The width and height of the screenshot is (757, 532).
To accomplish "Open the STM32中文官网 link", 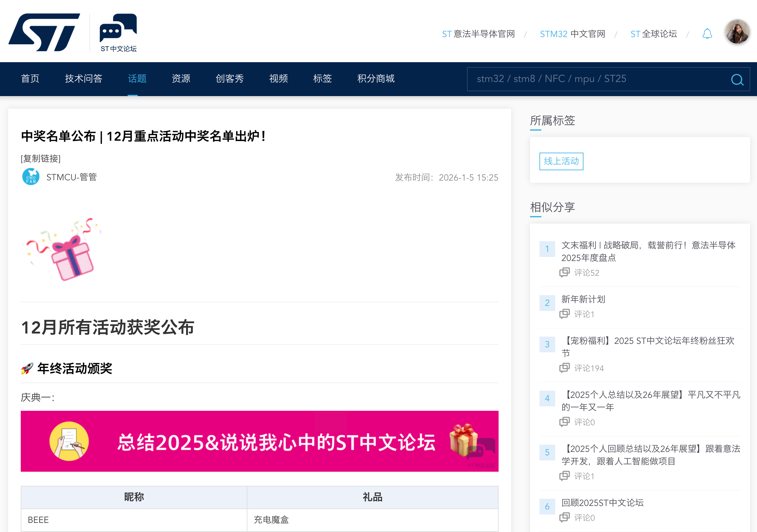I will point(572,34).
